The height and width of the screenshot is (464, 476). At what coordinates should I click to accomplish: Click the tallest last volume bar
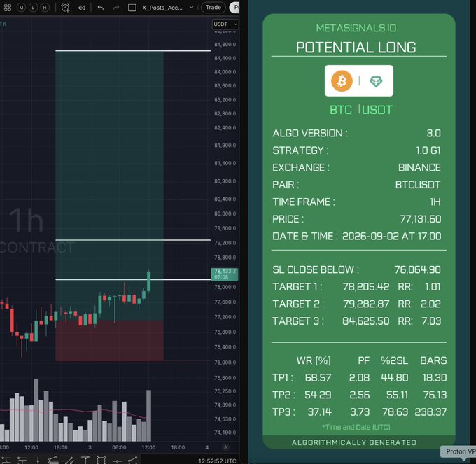pyautogui.click(x=148, y=416)
